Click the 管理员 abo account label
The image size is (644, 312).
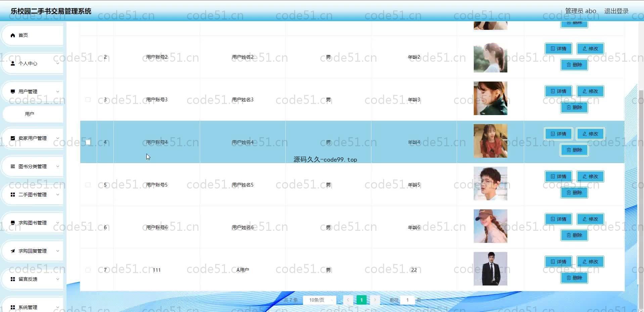click(x=581, y=11)
